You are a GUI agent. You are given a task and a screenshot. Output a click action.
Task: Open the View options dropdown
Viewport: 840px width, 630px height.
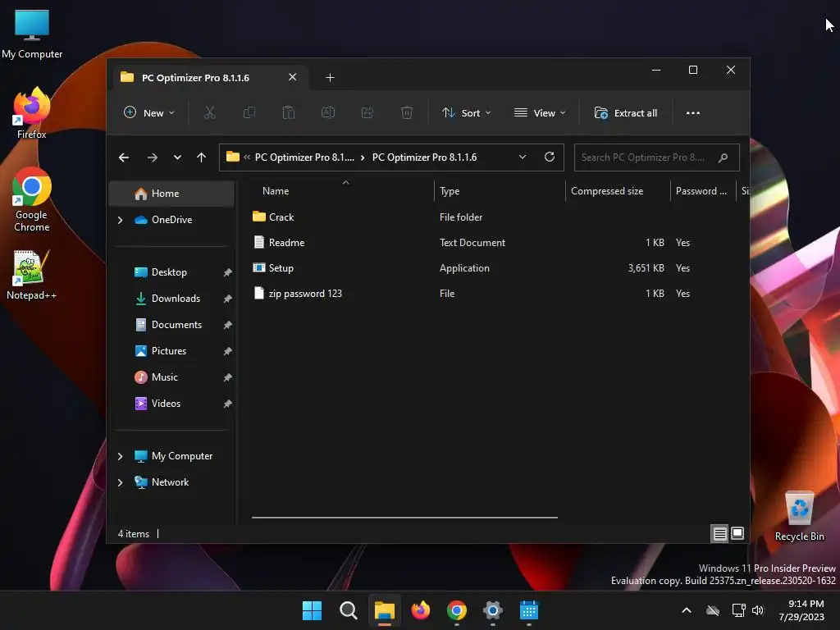coord(540,113)
